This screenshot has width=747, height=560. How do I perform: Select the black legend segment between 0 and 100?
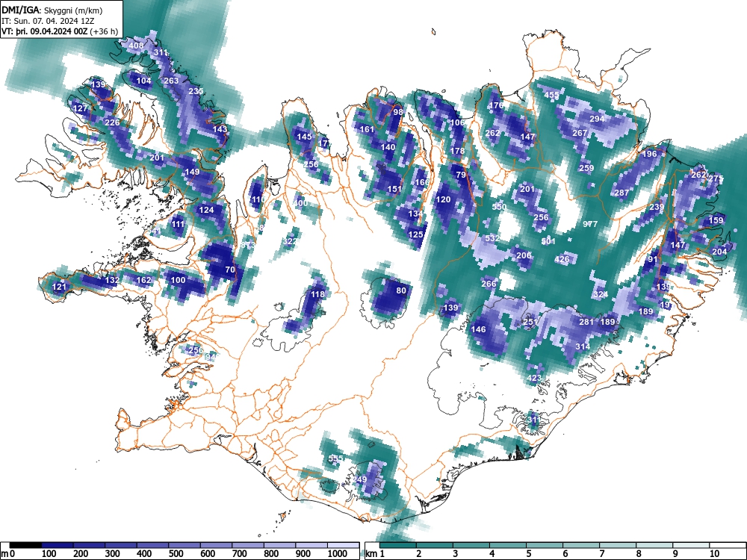pyautogui.click(x=25, y=545)
